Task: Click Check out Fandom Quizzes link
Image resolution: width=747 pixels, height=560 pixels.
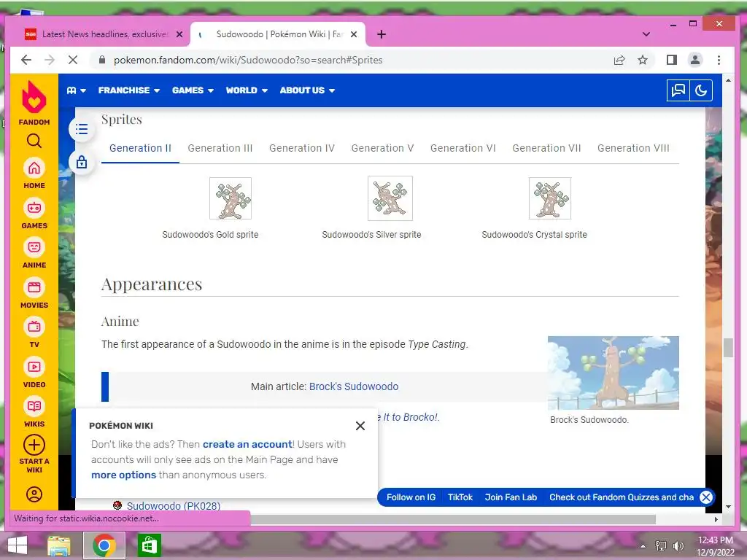Action: (622, 497)
